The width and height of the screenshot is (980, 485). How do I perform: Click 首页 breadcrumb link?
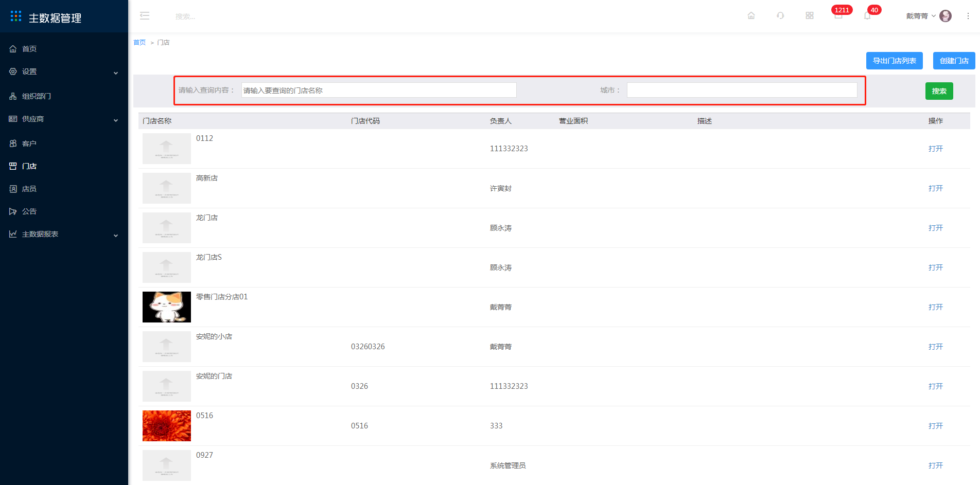[x=139, y=43]
